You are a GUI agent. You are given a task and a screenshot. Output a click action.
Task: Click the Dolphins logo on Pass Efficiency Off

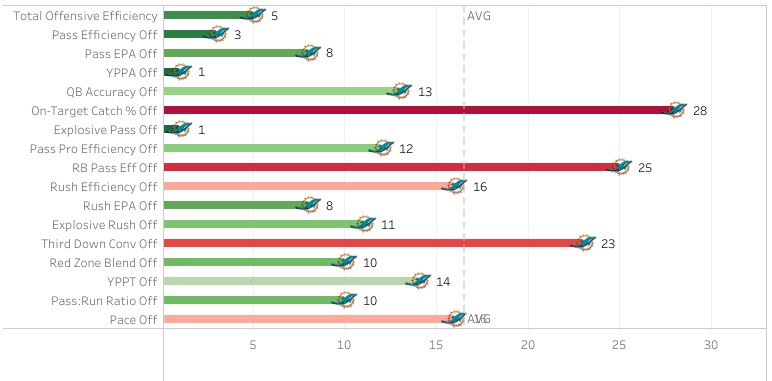point(216,34)
